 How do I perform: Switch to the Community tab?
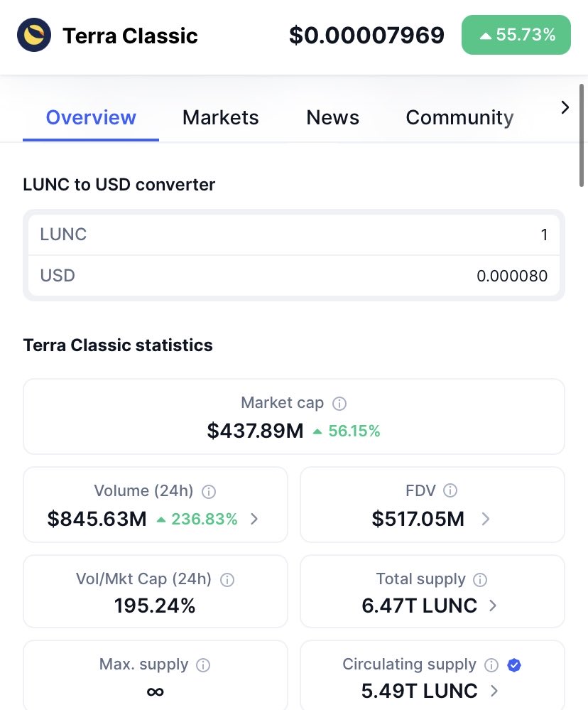click(x=459, y=117)
